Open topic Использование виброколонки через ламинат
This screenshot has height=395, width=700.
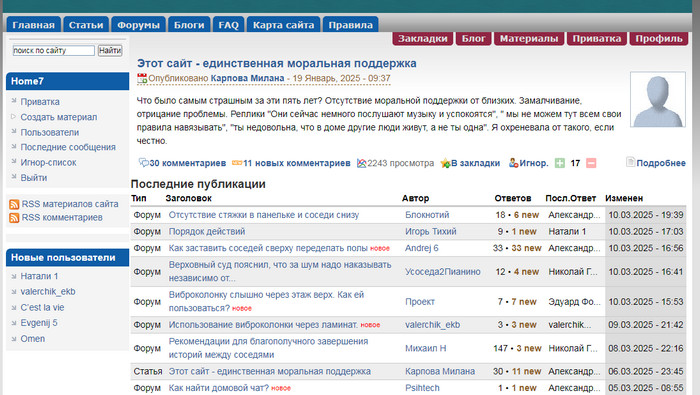pyautogui.click(x=263, y=325)
